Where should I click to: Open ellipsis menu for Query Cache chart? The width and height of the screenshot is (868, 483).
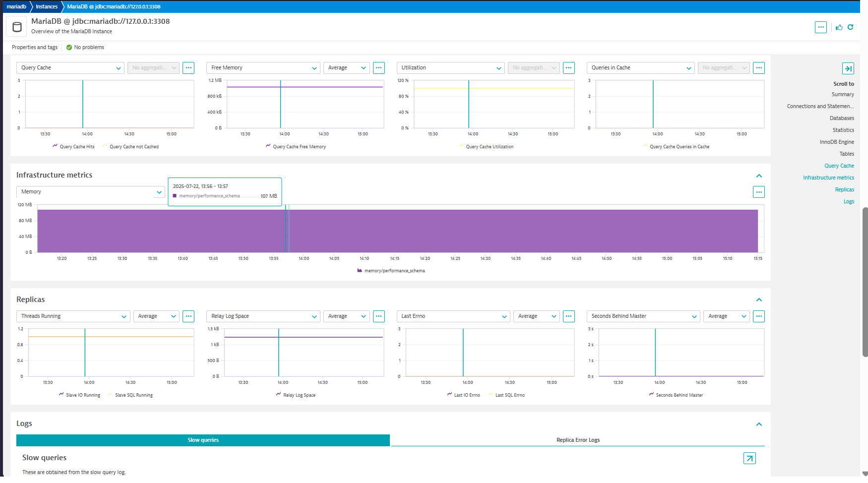click(188, 68)
